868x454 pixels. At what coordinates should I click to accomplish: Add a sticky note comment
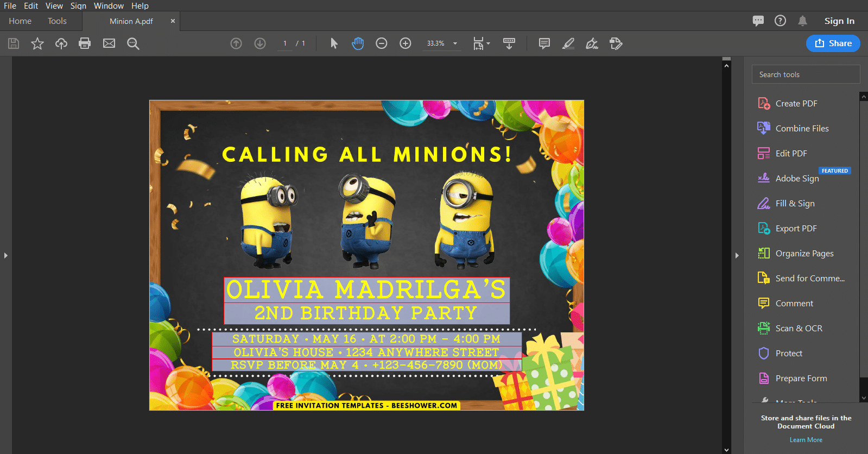click(x=544, y=43)
